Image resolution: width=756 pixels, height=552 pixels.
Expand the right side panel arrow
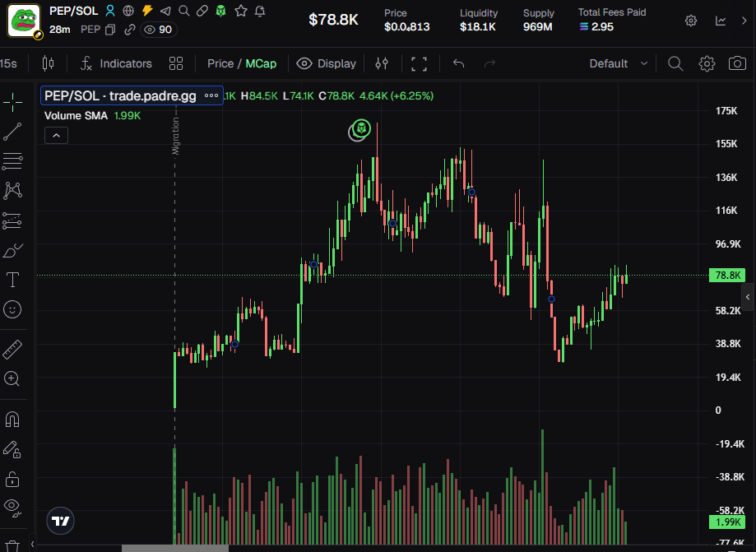pyautogui.click(x=748, y=297)
